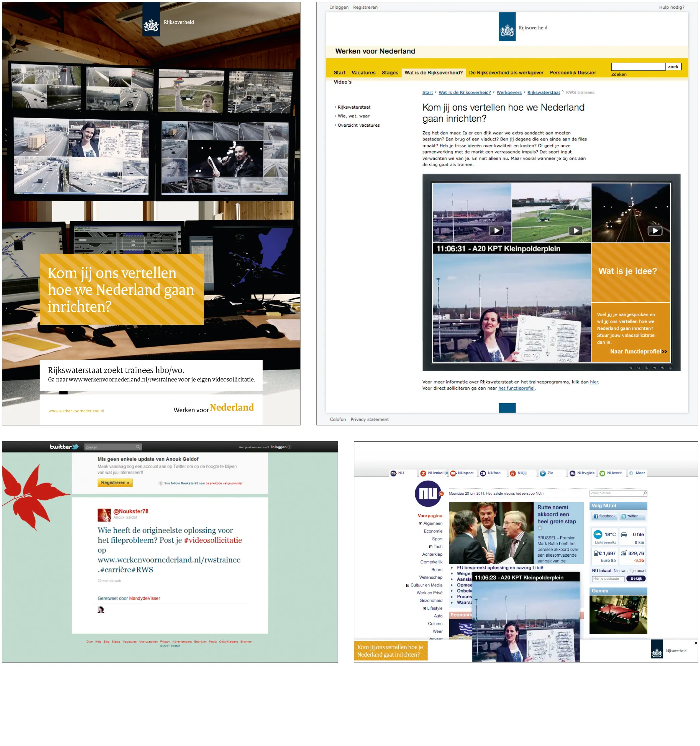Open the Vacatures tab on the yellow navigation bar
This screenshot has height=746, width=700.
click(363, 73)
